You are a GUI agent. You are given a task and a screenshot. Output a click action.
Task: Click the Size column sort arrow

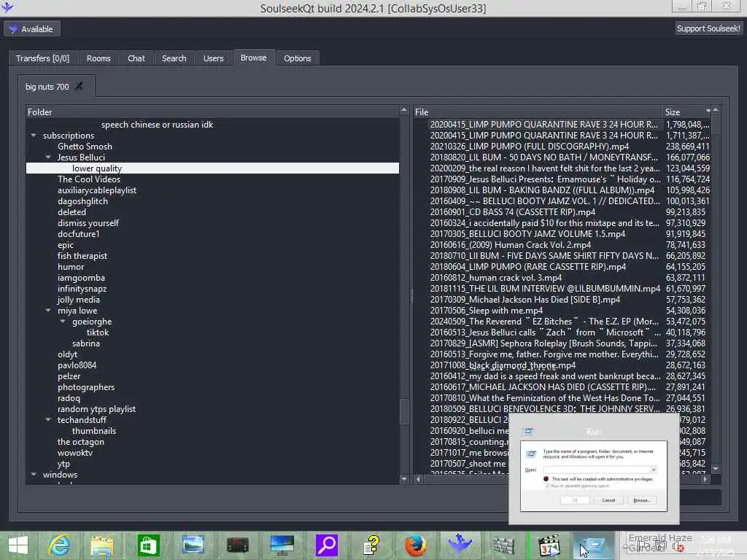pos(708,111)
